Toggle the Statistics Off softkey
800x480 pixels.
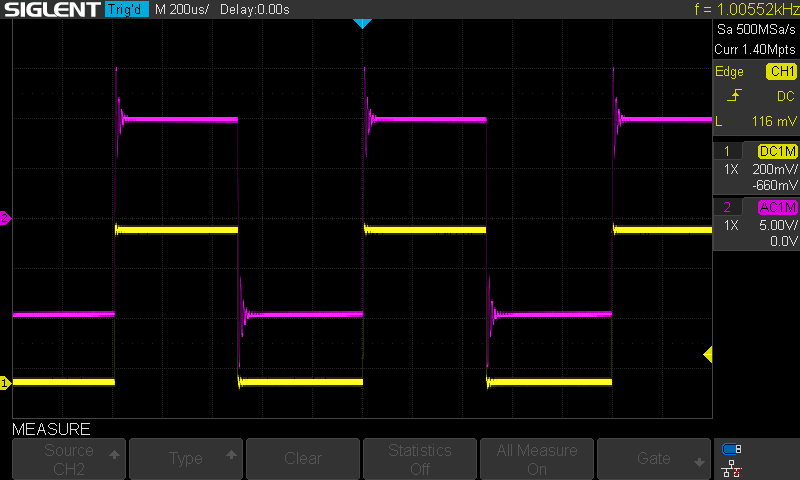(x=419, y=459)
